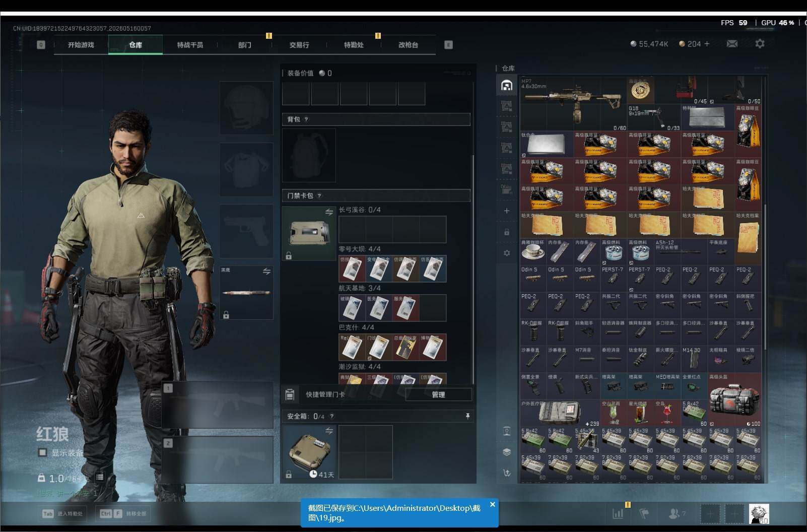The image size is (807, 532).
Task: Click the help icon beside 安全箱
Action: tap(331, 416)
